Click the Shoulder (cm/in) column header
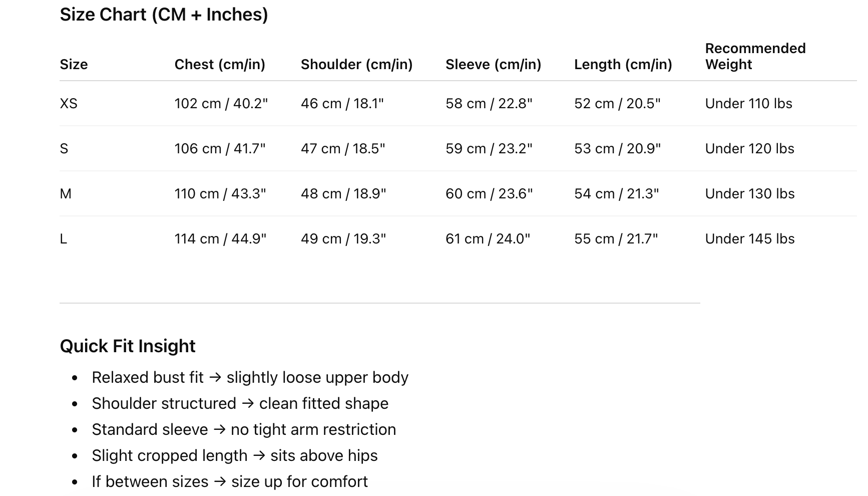The image size is (868, 496). pyautogui.click(x=356, y=64)
